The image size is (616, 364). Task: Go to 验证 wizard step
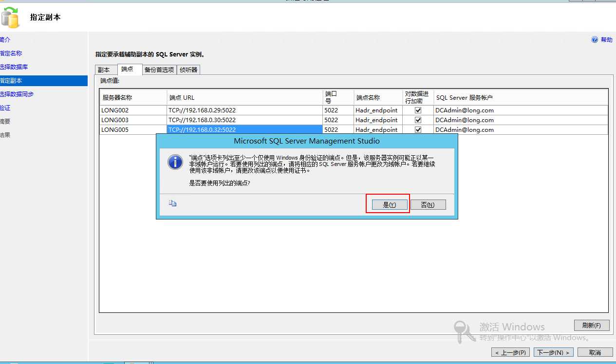point(5,108)
